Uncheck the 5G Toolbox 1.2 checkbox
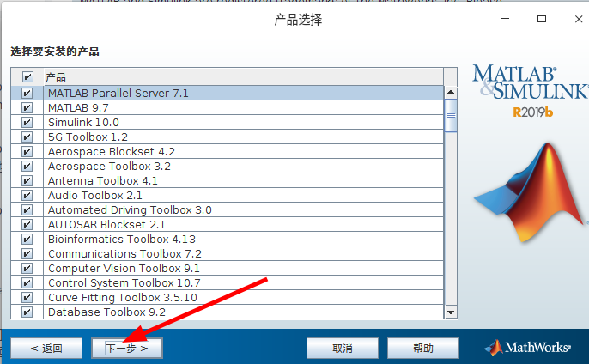This screenshot has width=589, height=364. tap(27, 136)
